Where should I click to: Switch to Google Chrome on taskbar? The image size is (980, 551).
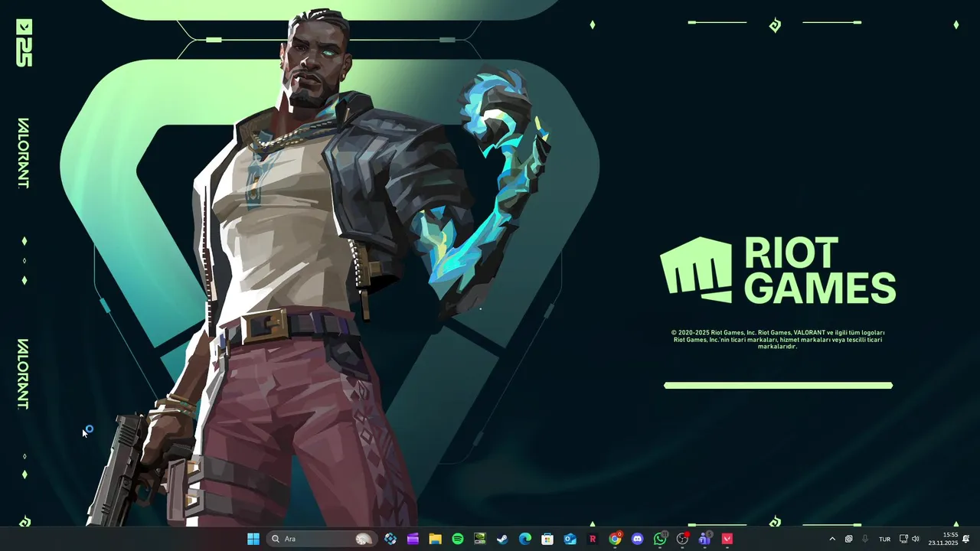point(615,539)
